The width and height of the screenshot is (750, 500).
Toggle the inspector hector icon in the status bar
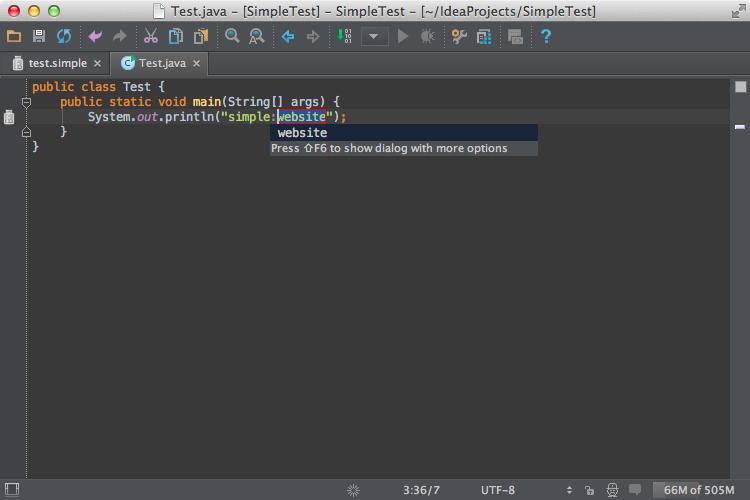(612, 489)
